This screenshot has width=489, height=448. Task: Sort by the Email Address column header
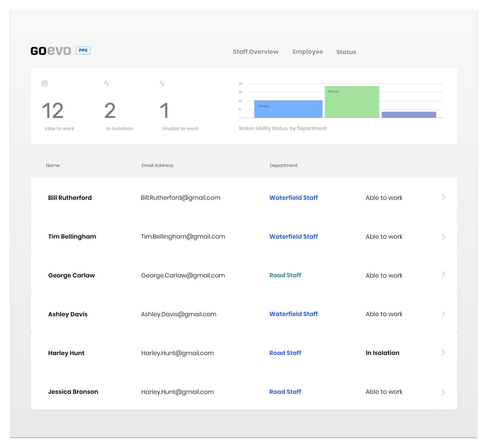point(157,165)
